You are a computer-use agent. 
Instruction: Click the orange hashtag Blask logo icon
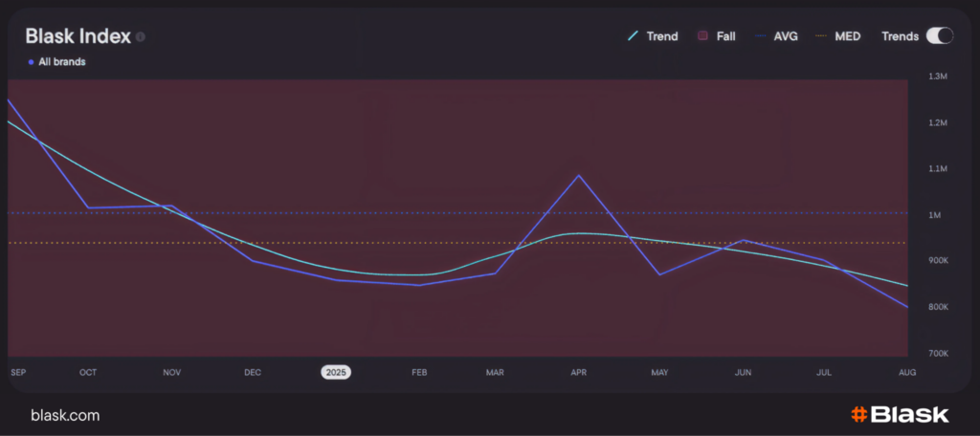pyautogui.click(x=858, y=415)
